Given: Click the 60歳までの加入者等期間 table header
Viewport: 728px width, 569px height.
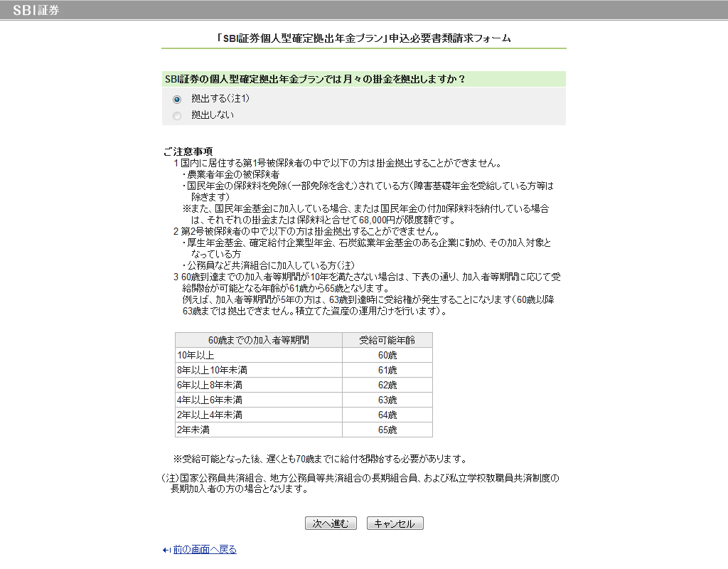Looking at the screenshot, I should [259, 340].
